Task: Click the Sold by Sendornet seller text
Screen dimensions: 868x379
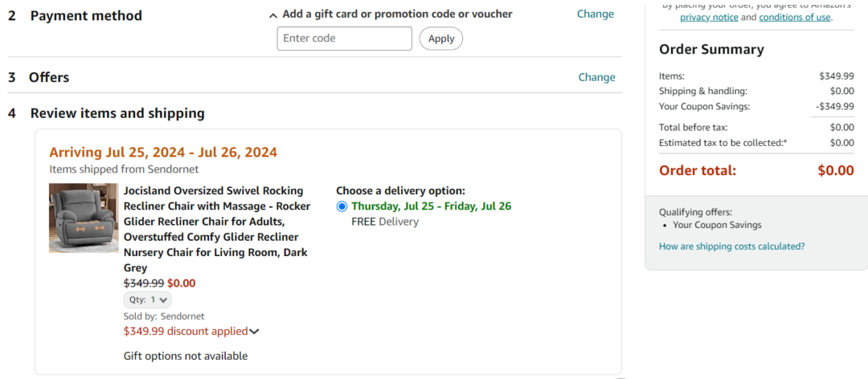Action: coord(164,316)
